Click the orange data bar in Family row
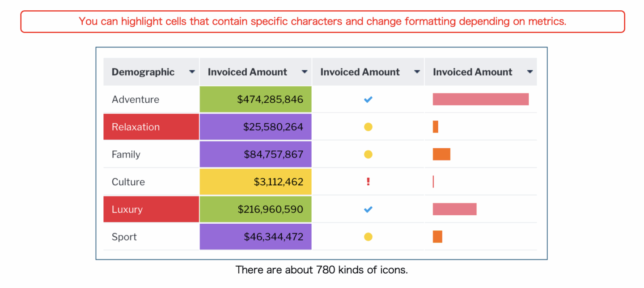This screenshot has width=644, height=288. pyautogui.click(x=442, y=154)
